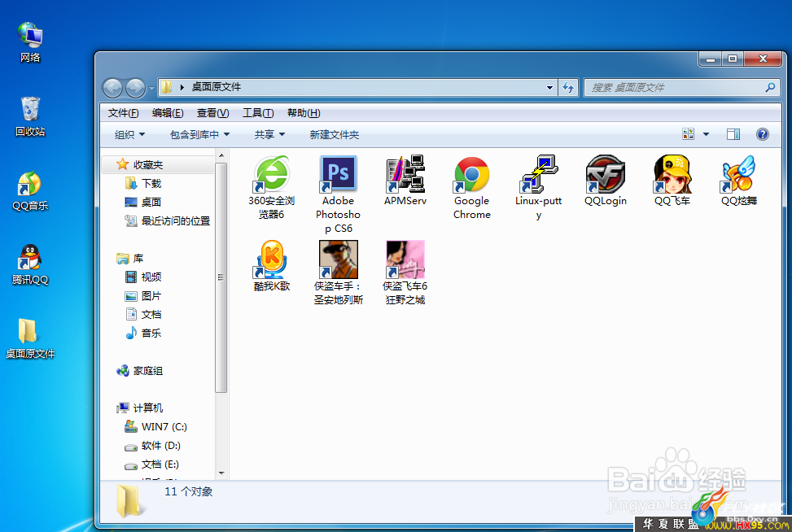Viewport: 792px width, 532px height.
Task: Click the search 桌面原文件 input field
Action: [676, 87]
